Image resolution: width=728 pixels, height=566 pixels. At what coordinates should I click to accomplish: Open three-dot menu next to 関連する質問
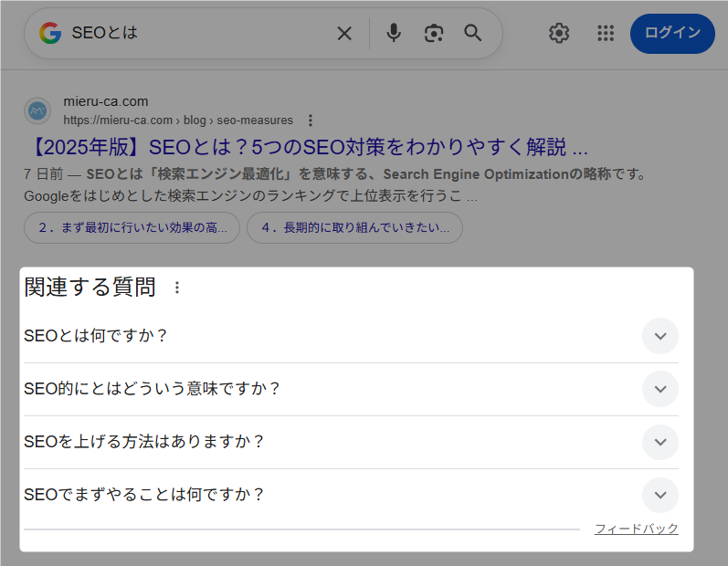177,288
